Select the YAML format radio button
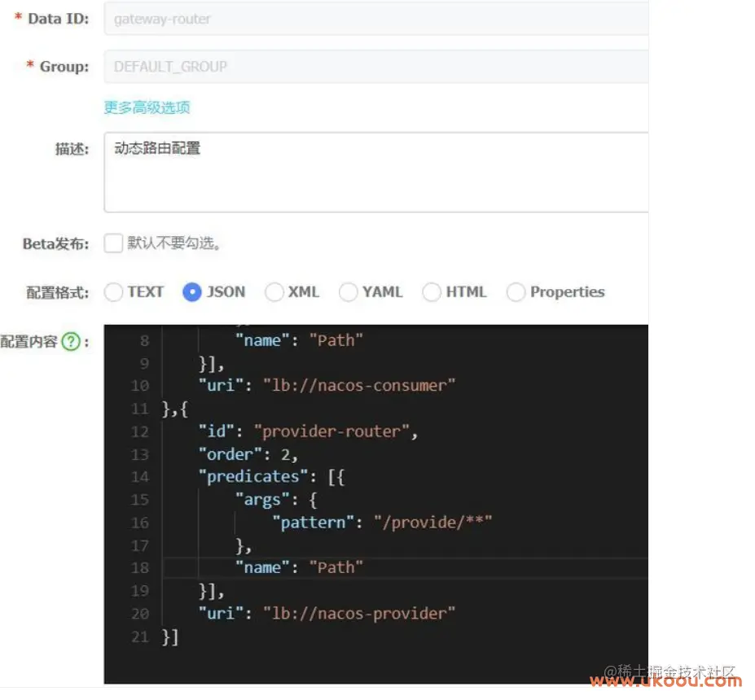Screen dimensions: 755x700 point(348,292)
